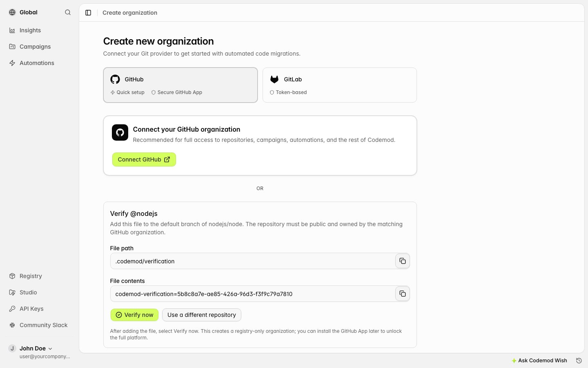Click the Create new organization heading
Image resolution: width=588 pixels, height=368 pixels.
pyautogui.click(x=158, y=41)
